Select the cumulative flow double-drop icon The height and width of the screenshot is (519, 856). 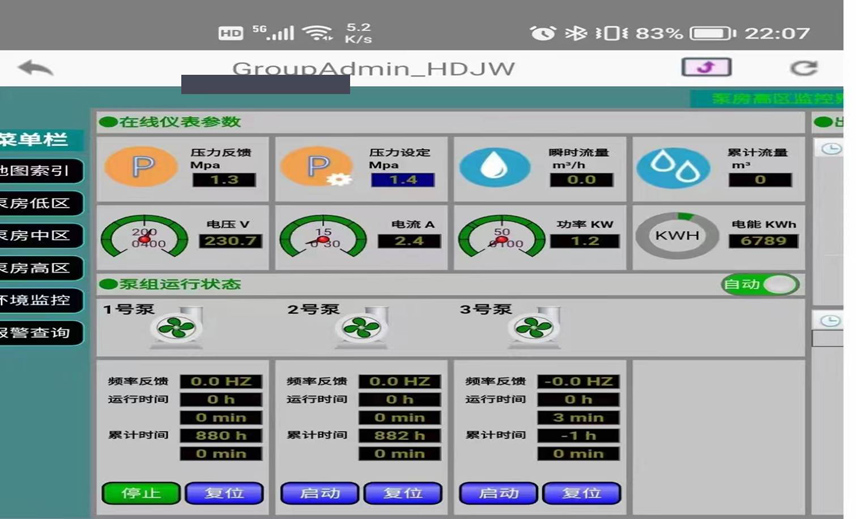[x=674, y=166]
